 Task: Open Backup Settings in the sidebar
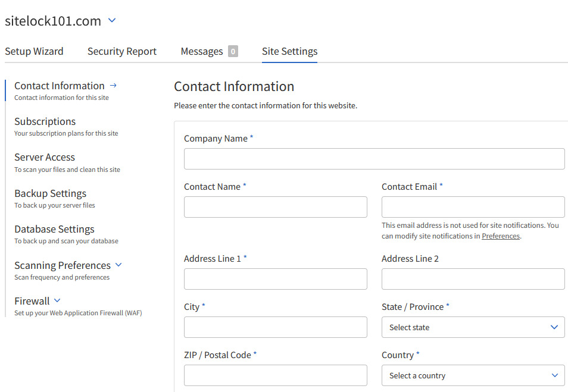(51, 193)
